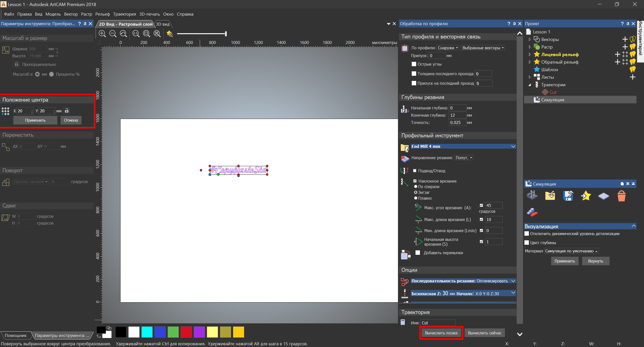Click the save simulation floppy disk icon
The height and width of the screenshot is (347, 644).
pos(568,196)
